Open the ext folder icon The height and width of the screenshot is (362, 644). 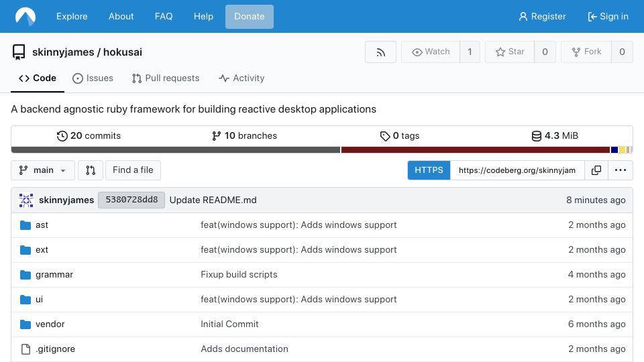25,250
